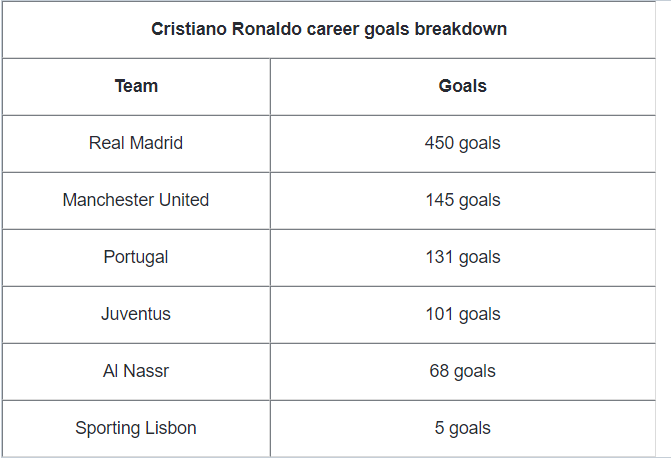Select the Al Nassr team cell
This screenshot has height=463, width=671.
136,371
